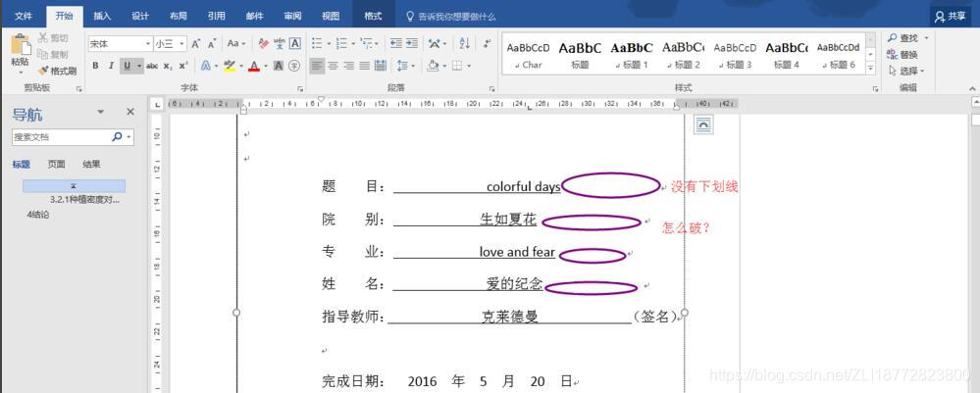
Task: Open the 文件 (File) tab
Action: pos(24,17)
